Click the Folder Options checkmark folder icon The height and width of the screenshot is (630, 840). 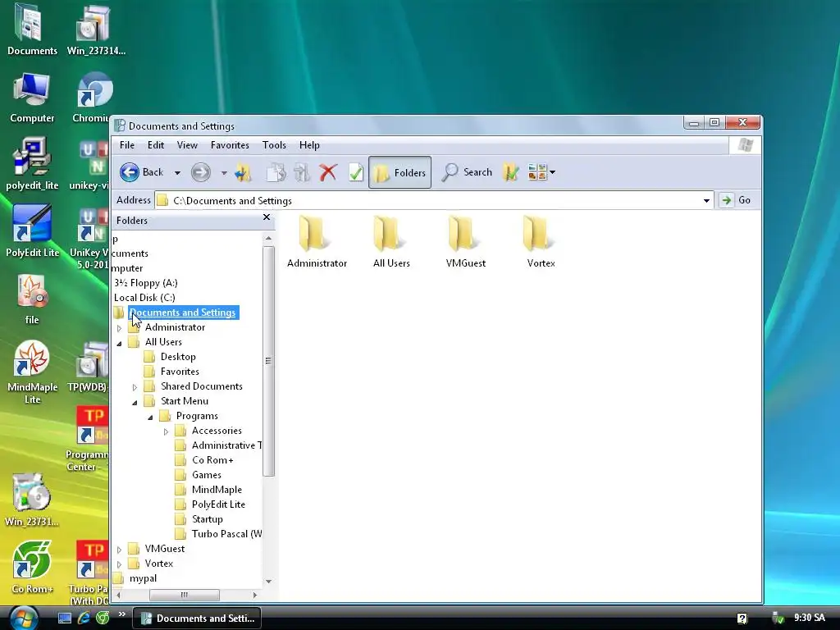click(510, 172)
